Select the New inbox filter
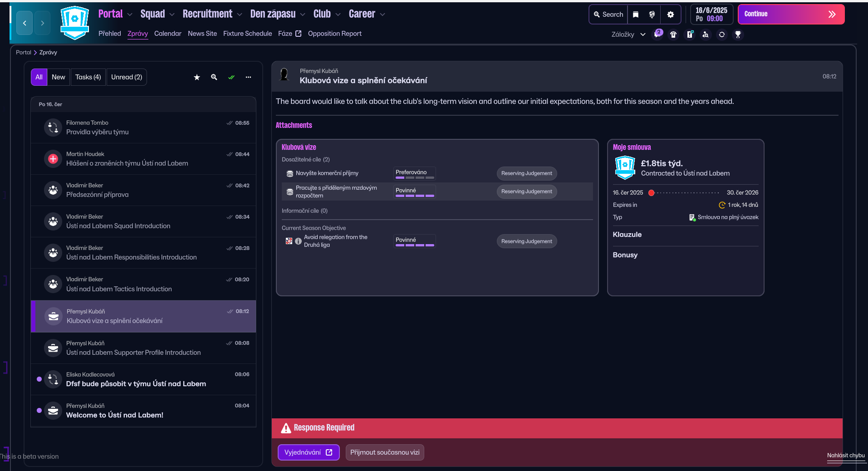Image resolution: width=868 pixels, height=471 pixels. tap(59, 78)
